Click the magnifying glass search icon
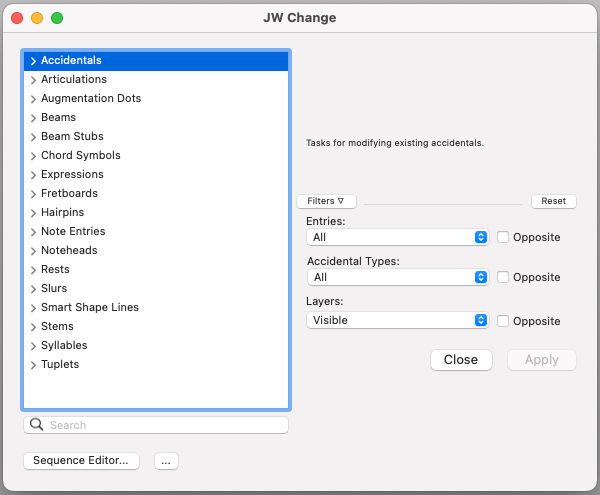Screen dimensions: 600x495 (36, 424)
